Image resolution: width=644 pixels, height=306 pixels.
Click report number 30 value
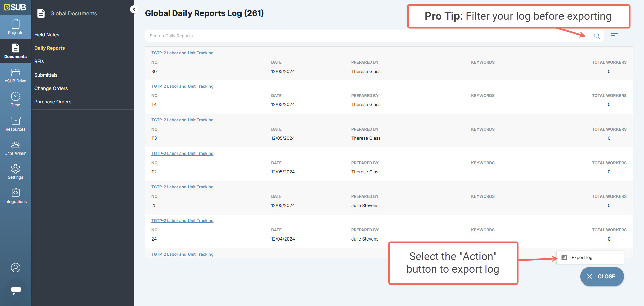pyautogui.click(x=154, y=71)
